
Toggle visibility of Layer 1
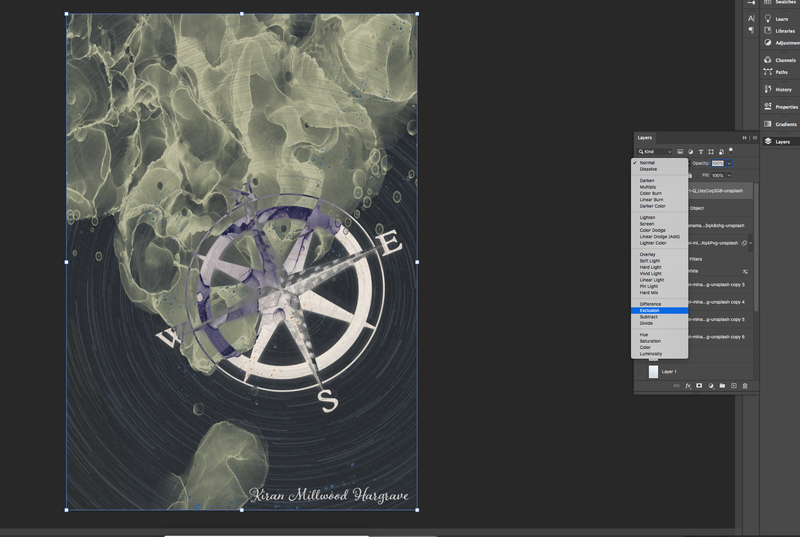640,371
